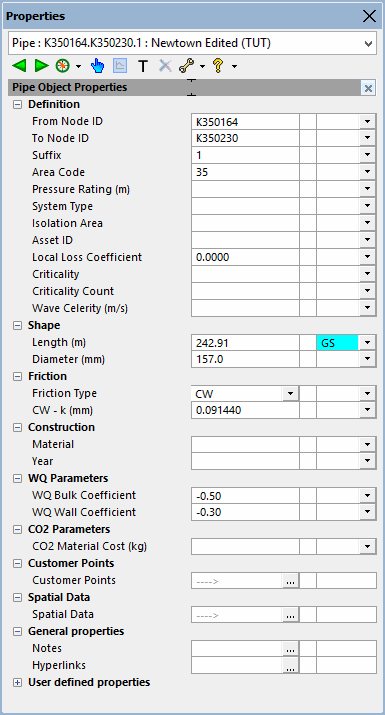Click the CW - k value 0.091440
Image resolution: width=385 pixels, height=715 pixels.
point(245,411)
